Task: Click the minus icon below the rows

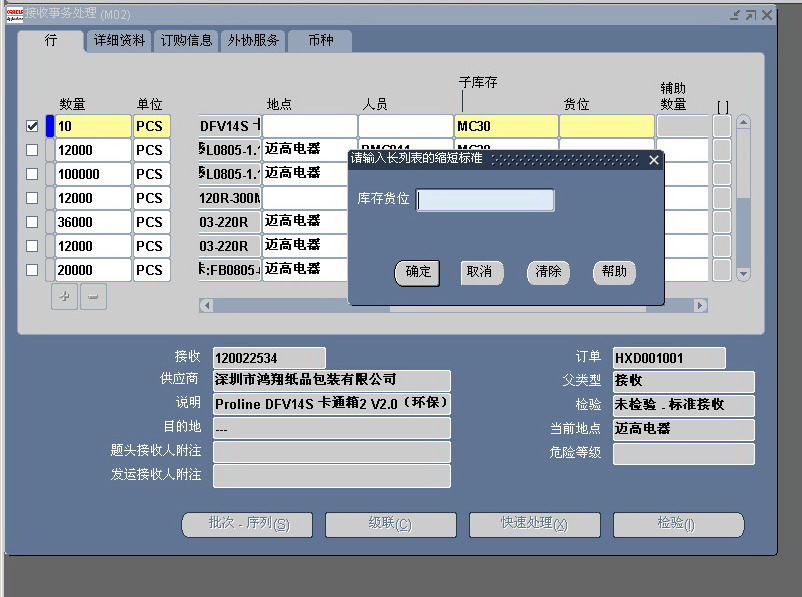Action: pos(93,297)
